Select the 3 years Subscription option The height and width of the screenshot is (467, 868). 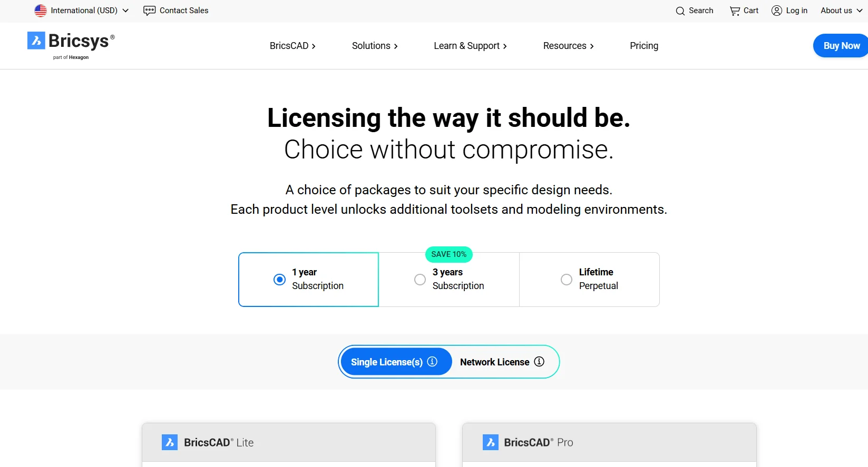point(420,280)
